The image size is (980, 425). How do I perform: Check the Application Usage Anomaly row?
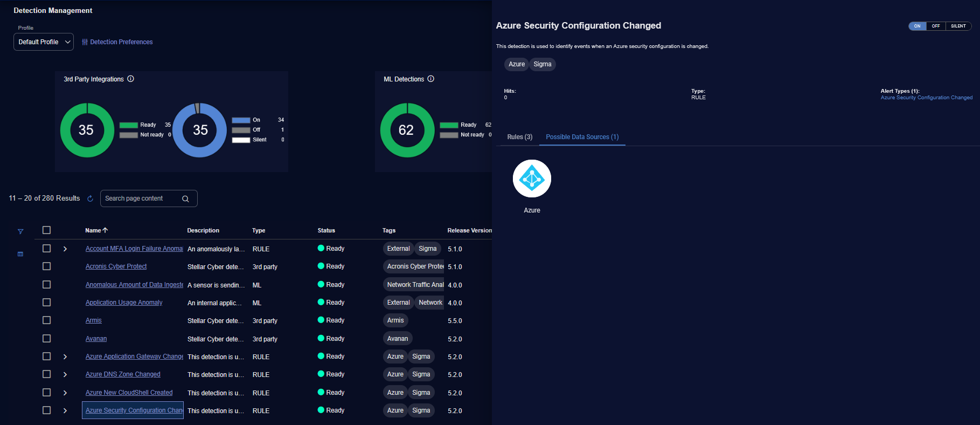coord(47,303)
